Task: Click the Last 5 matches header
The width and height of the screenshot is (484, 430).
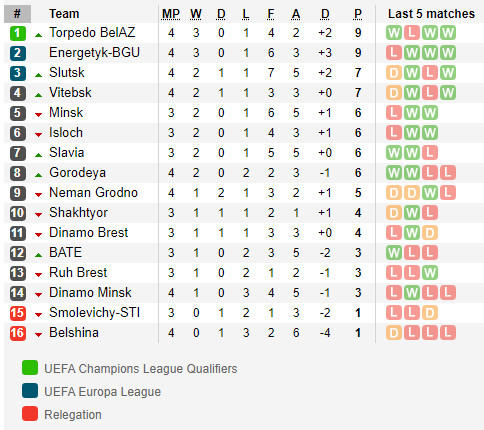Action: click(431, 14)
